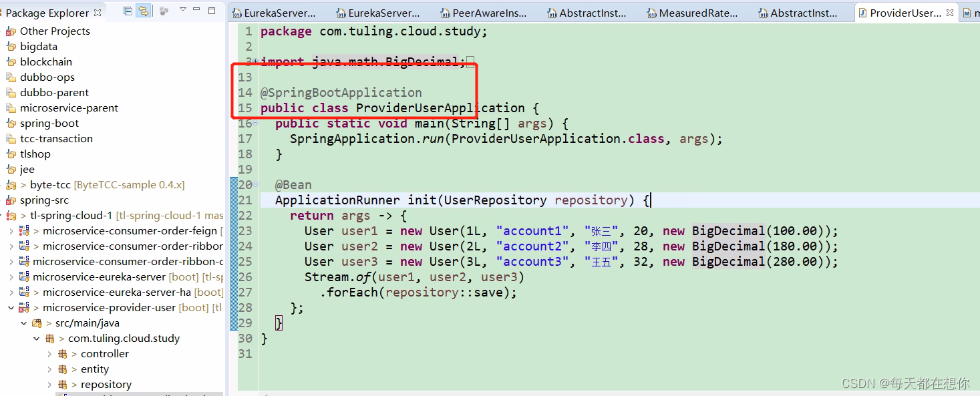Expand microservice-consumer-order-ribbon-c project node
The height and width of the screenshot is (396, 980).
click(11, 262)
